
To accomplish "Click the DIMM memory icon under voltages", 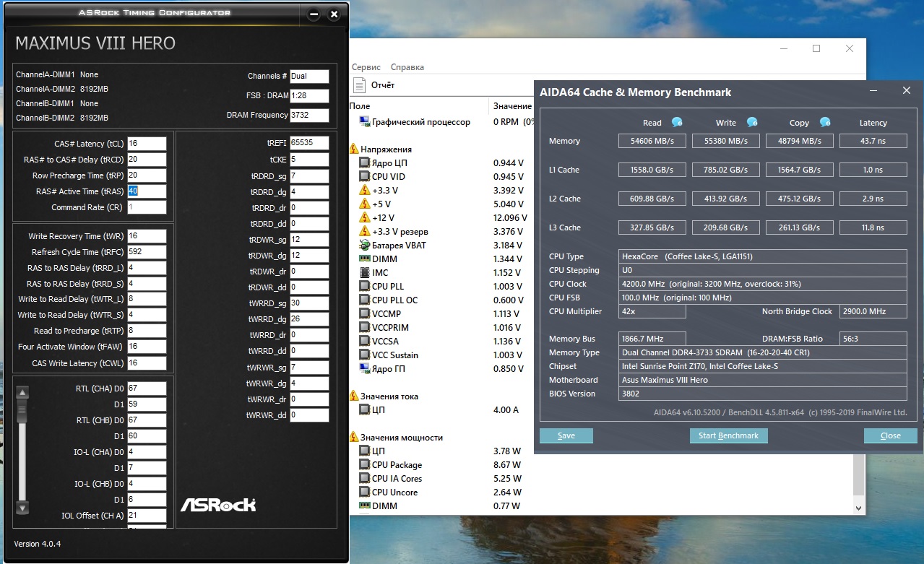I will tap(364, 259).
